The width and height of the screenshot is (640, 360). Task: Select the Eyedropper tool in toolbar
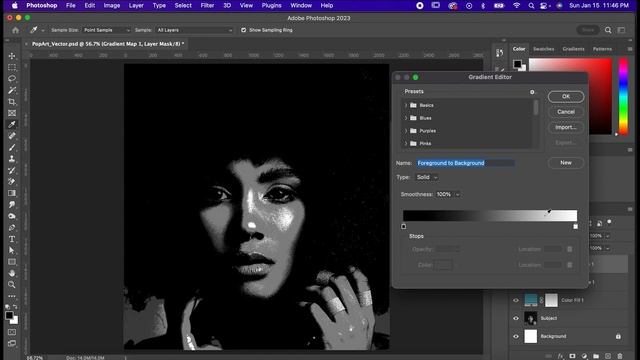(12, 124)
